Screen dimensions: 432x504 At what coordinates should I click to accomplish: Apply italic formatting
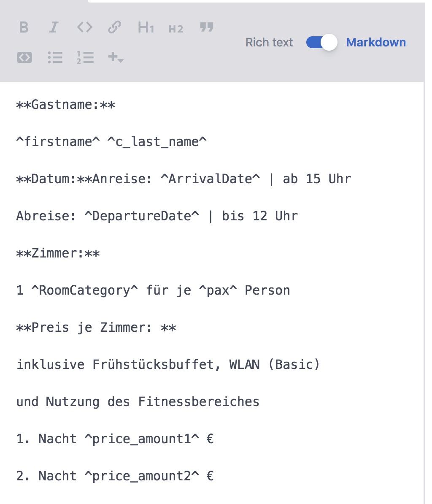click(54, 28)
